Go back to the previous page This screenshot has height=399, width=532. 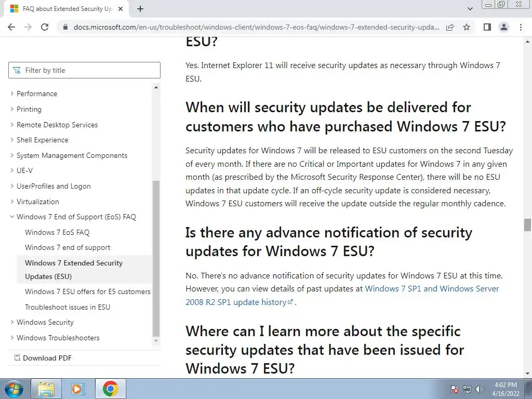[x=11, y=27]
